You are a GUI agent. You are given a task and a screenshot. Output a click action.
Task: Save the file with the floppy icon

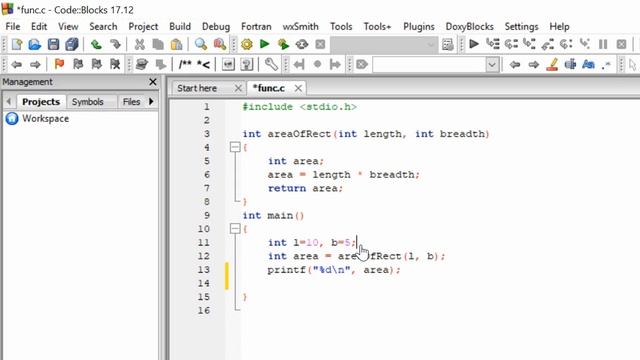(53, 44)
